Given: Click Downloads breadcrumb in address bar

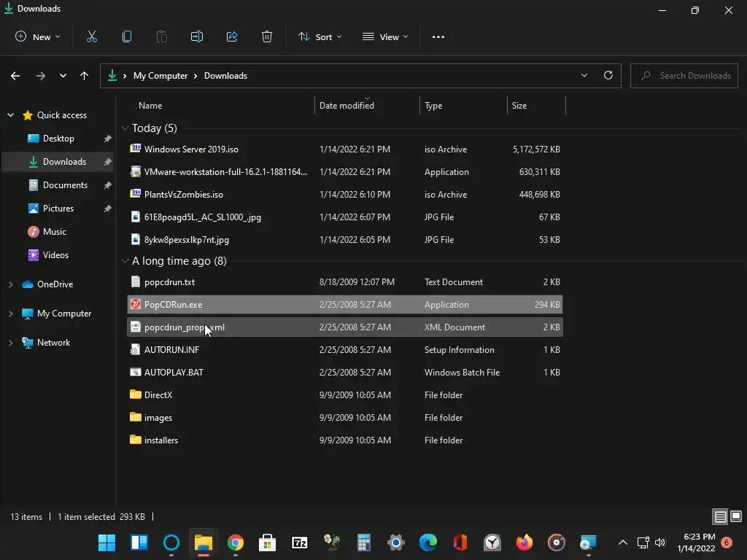Looking at the screenshot, I should [225, 76].
